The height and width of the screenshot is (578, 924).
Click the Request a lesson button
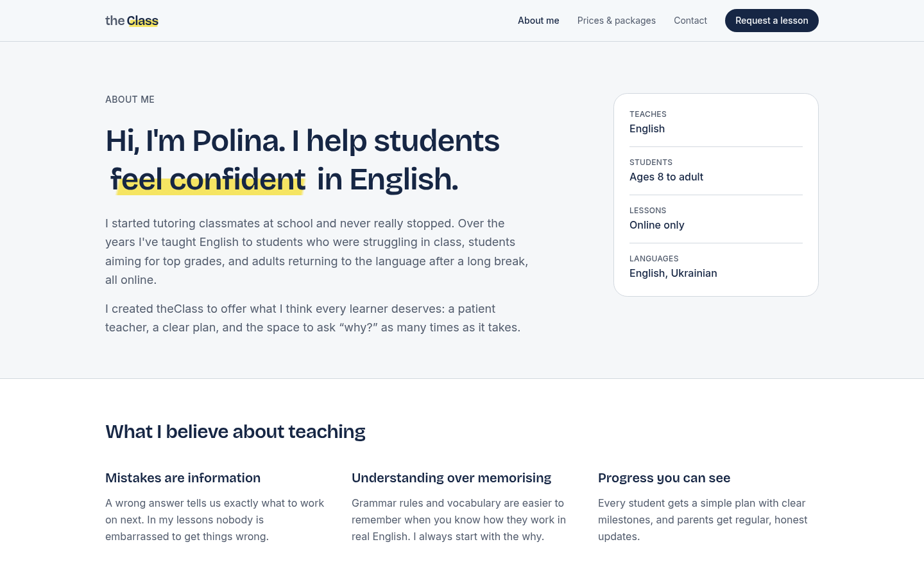tap(772, 21)
